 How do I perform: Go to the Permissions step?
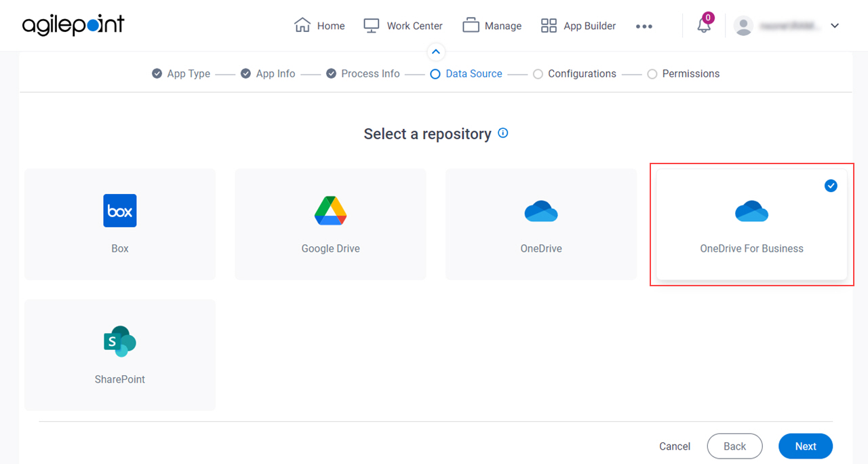(683, 73)
